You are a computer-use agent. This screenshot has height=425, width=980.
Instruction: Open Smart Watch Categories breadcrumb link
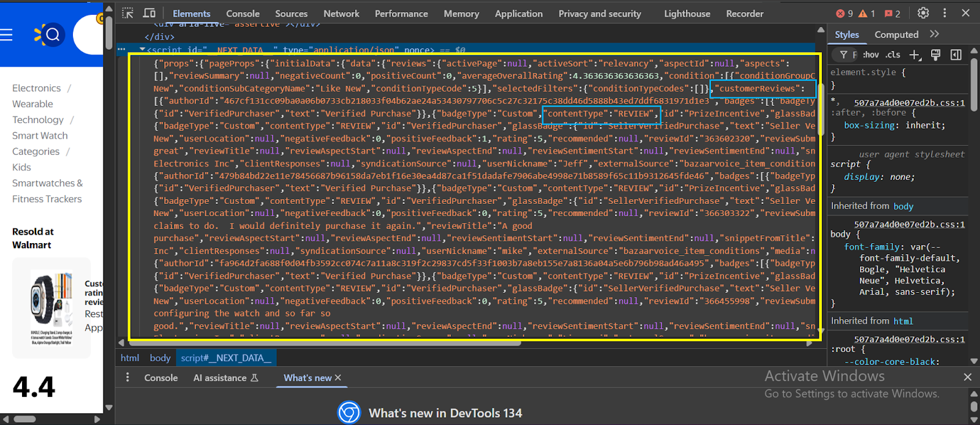40,143
